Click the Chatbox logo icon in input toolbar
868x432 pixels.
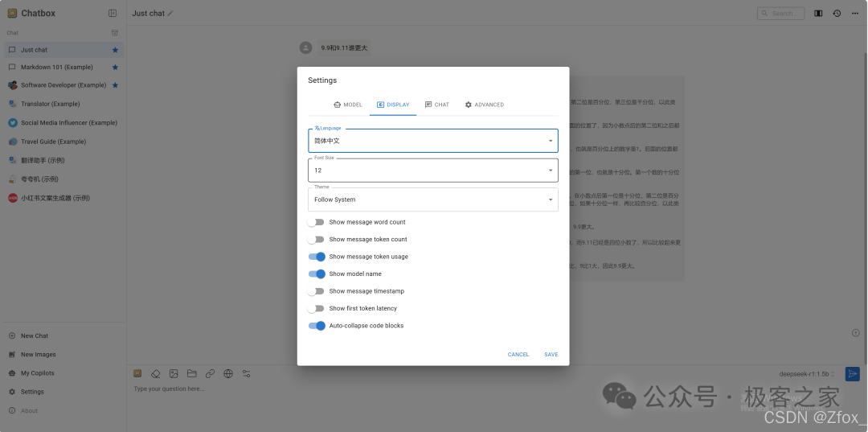pos(138,373)
